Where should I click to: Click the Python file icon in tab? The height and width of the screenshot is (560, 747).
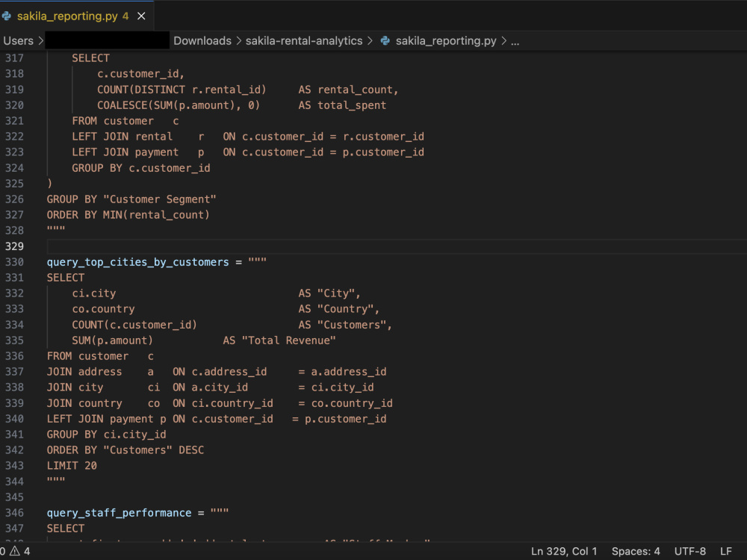(x=7, y=16)
